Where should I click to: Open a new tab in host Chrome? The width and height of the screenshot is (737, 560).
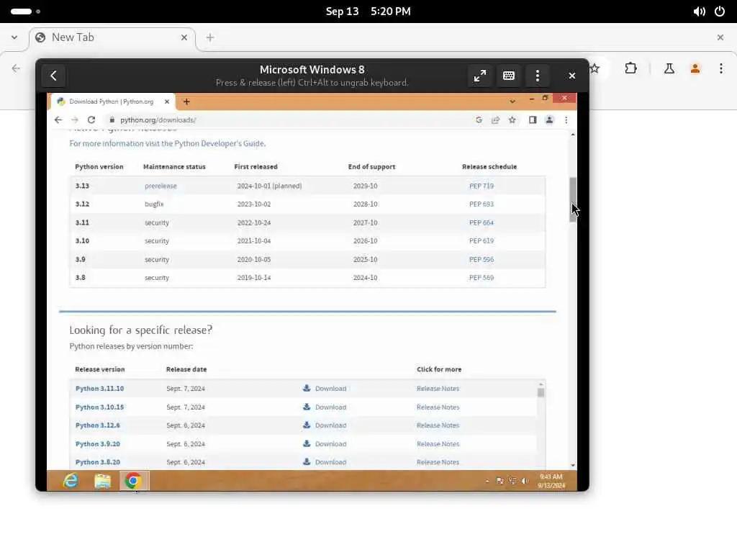point(210,37)
